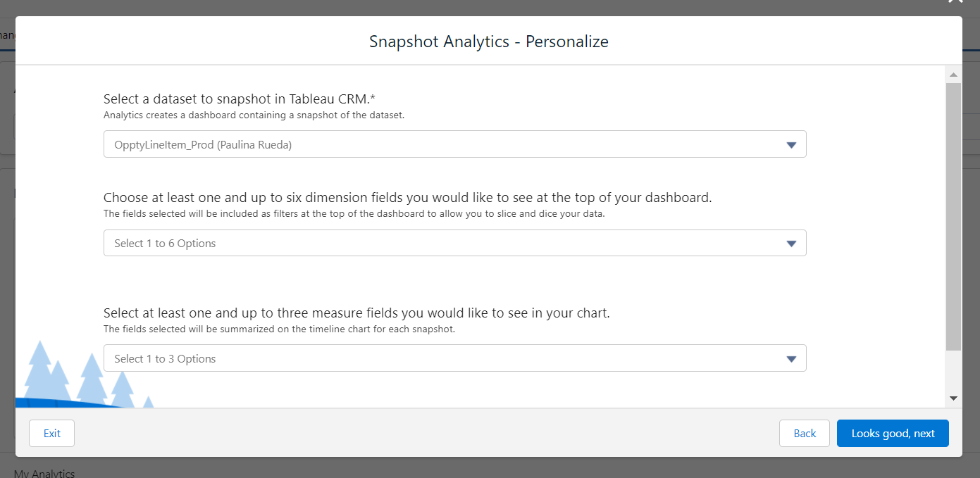980x478 pixels.
Task: Click the modal scrollbar down arrow
Action: click(x=953, y=398)
